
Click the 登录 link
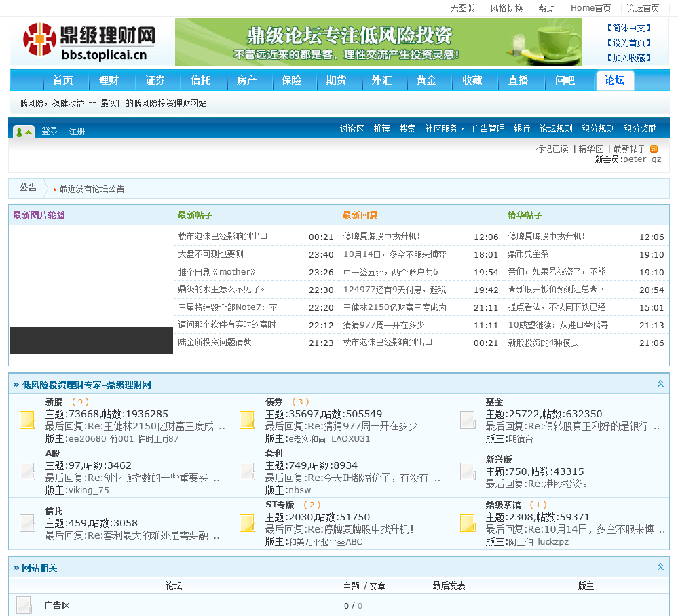(x=50, y=131)
